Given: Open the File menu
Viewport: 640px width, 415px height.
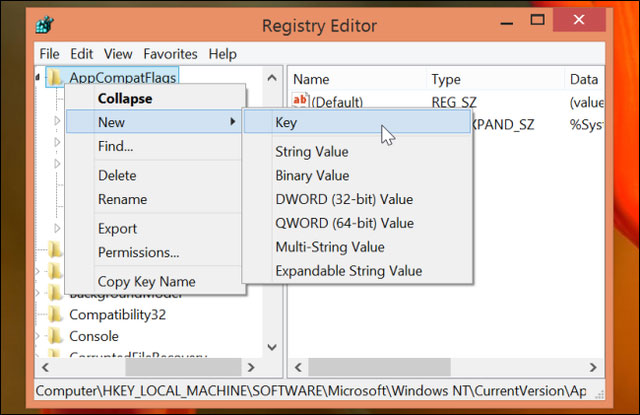Looking at the screenshot, I should pyautogui.click(x=49, y=54).
